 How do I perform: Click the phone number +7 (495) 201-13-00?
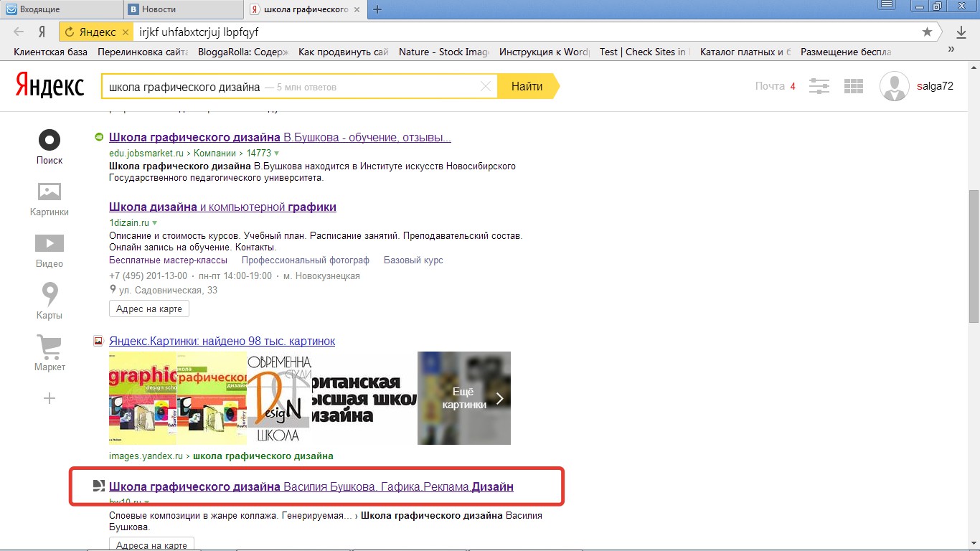[148, 275]
